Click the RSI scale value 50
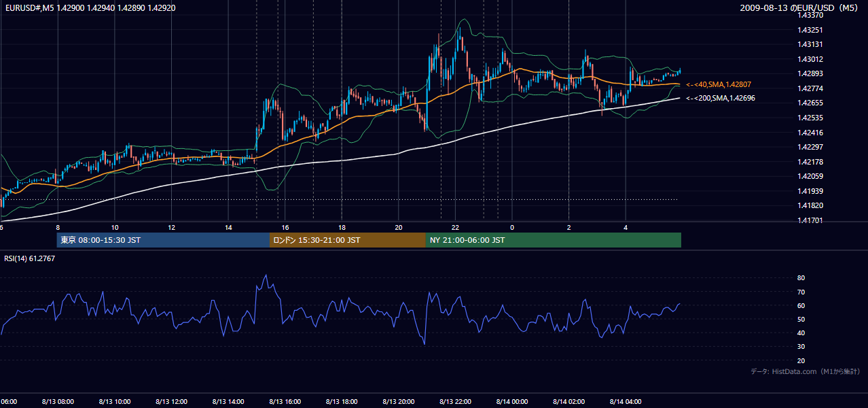868x408 pixels. click(x=801, y=319)
